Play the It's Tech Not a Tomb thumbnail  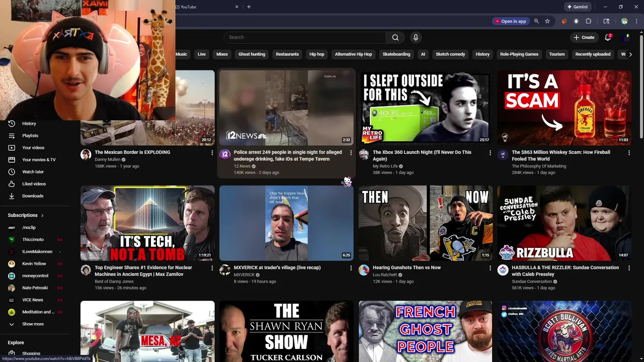tap(147, 223)
